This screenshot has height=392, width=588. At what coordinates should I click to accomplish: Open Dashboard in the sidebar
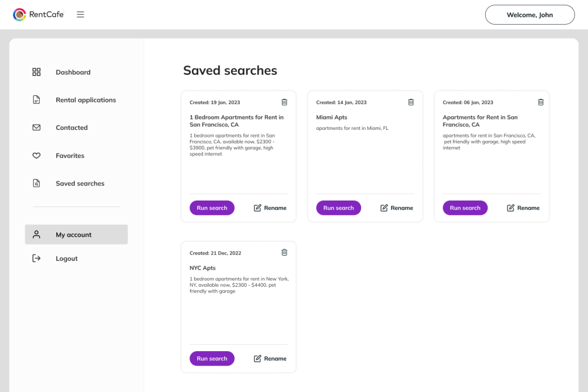pos(73,72)
